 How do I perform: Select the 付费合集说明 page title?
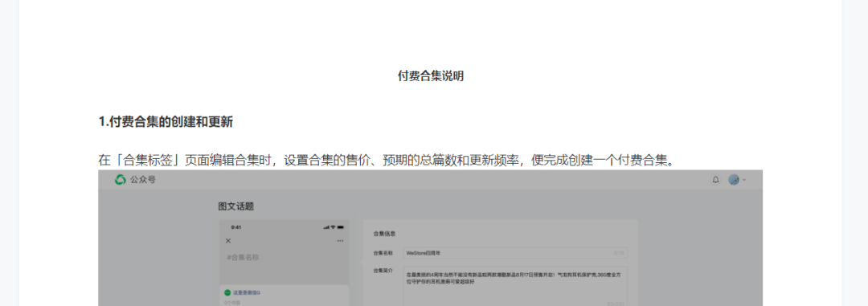(x=431, y=76)
